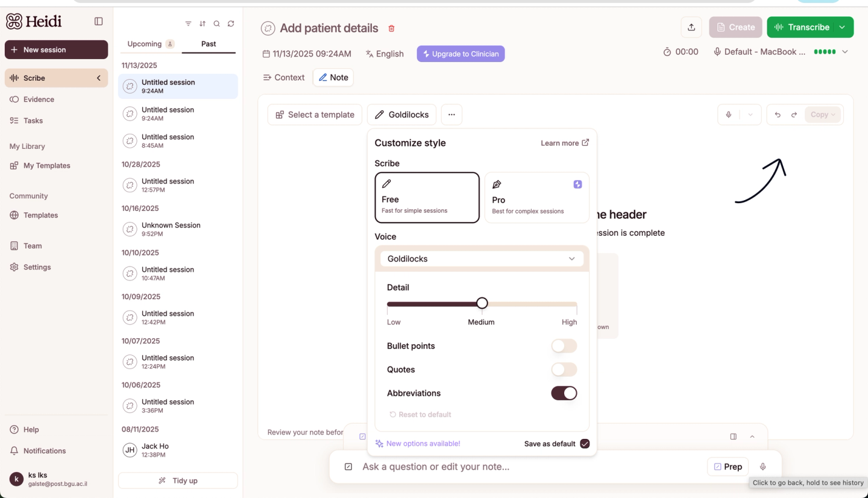Undo the last note edit

(x=778, y=115)
